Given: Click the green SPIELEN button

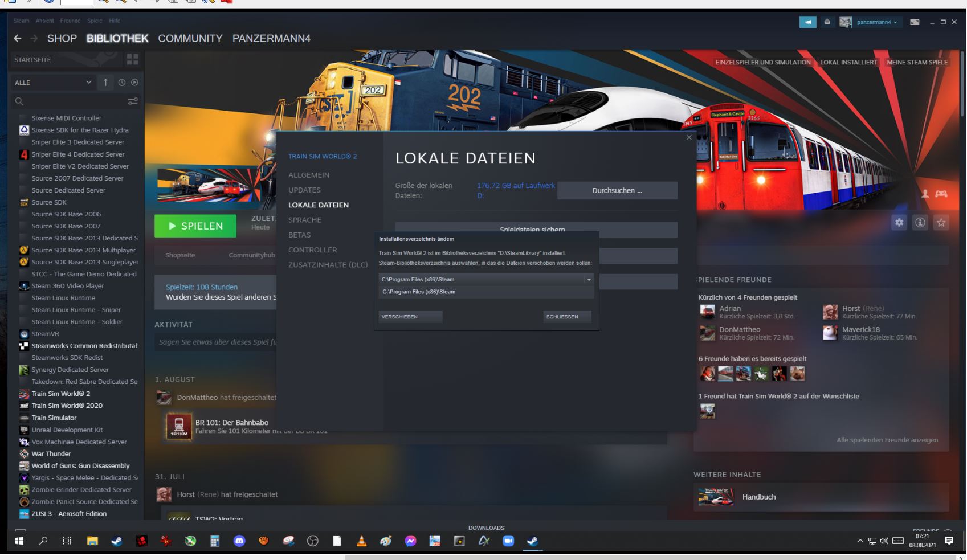Looking at the screenshot, I should [195, 226].
